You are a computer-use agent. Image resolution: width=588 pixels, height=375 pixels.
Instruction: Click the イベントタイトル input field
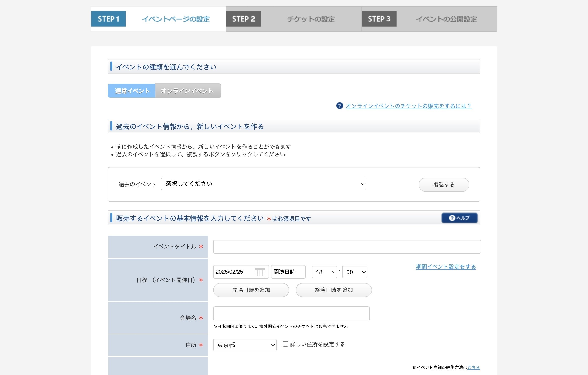click(x=347, y=246)
